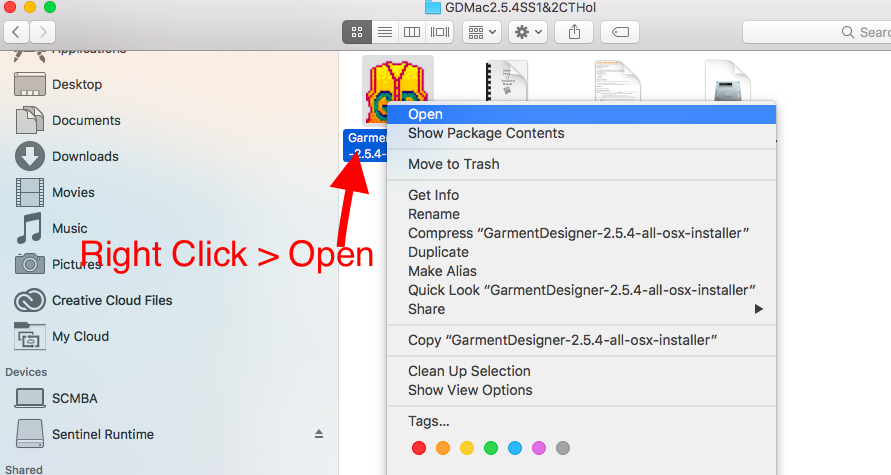
Task: Open the gear action menu
Action: [x=528, y=32]
